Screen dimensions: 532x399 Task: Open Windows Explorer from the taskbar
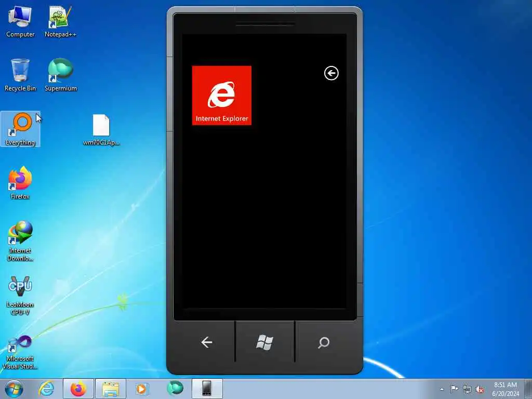(x=111, y=389)
